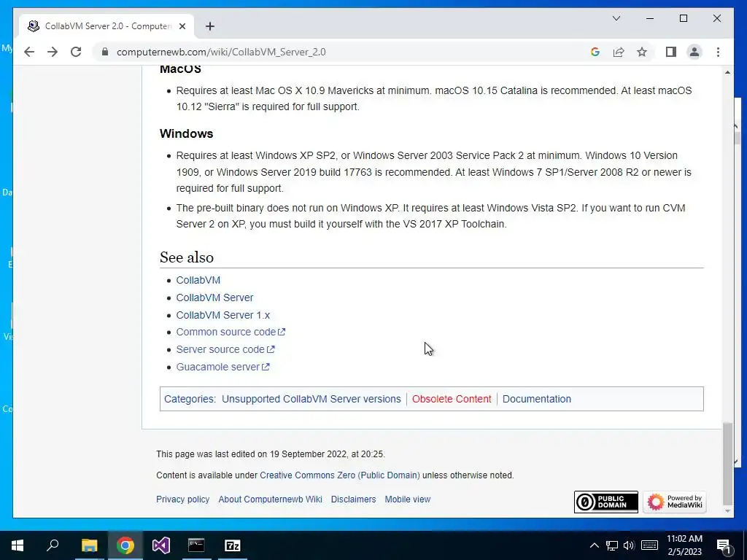747x560 pixels.
Task: Open taskbar search
Action: [53, 545]
